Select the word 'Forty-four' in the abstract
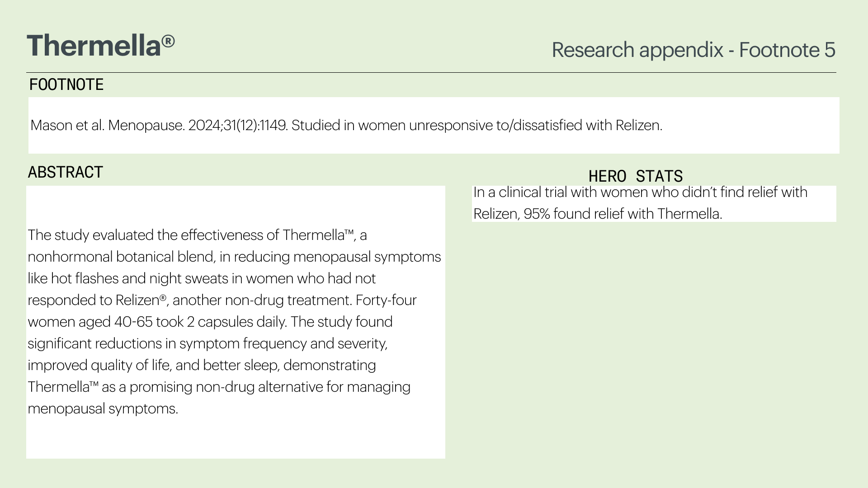Viewport: 868px width, 488px height. (386, 300)
